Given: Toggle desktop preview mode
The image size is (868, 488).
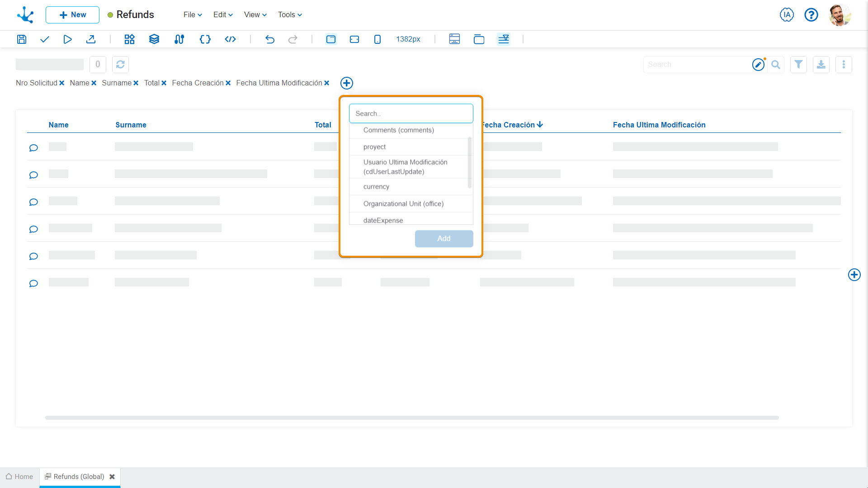Looking at the screenshot, I should tap(331, 39).
